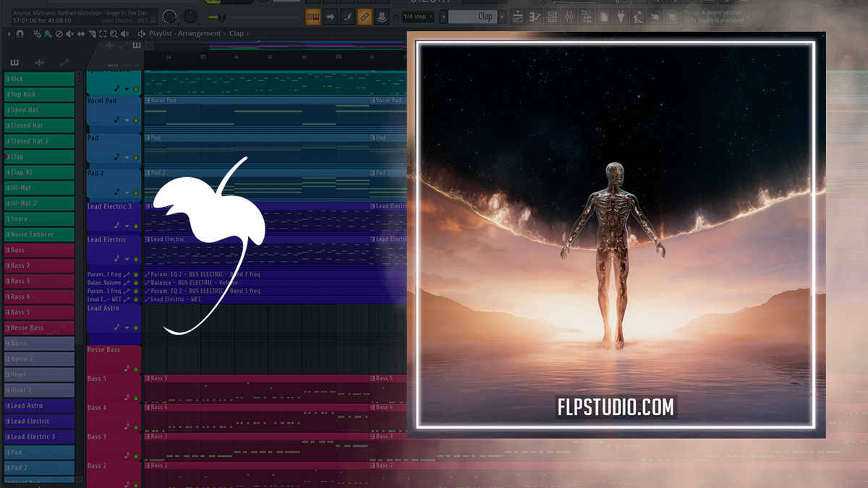Screen dimensions: 868x488
Task: Select the Zoom tool in the Playlist toolbar
Action: pos(114,34)
